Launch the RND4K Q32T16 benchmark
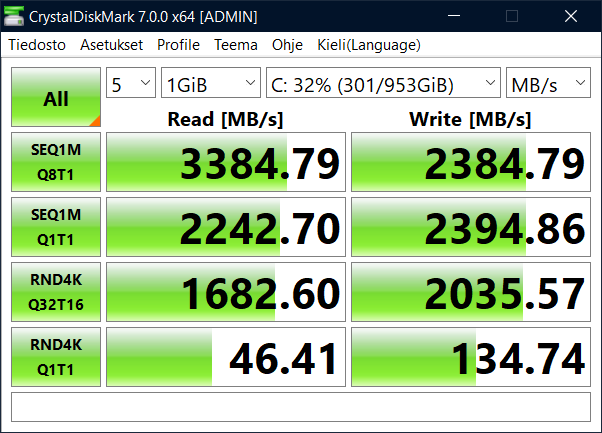Image resolution: width=602 pixels, height=433 pixels. [x=56, y=292]
